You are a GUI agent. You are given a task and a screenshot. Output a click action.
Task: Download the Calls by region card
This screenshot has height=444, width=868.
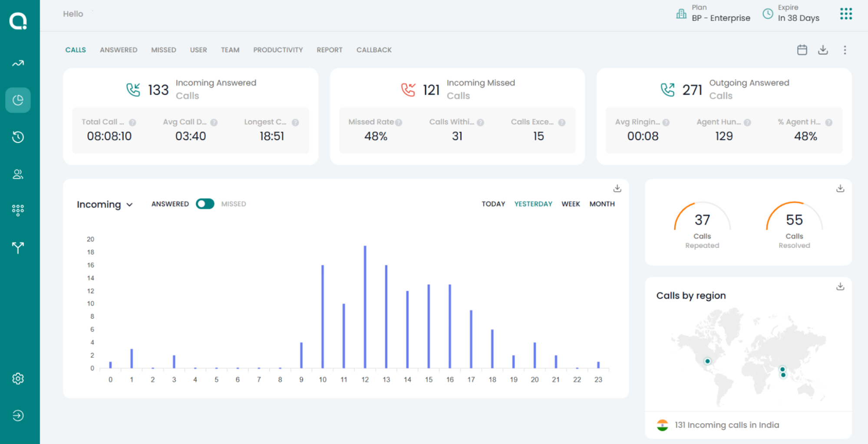click(x=840, y=286)
